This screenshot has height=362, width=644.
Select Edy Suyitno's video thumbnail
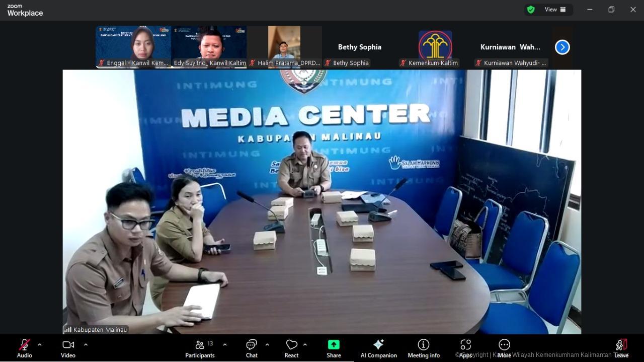click(209, 47)
